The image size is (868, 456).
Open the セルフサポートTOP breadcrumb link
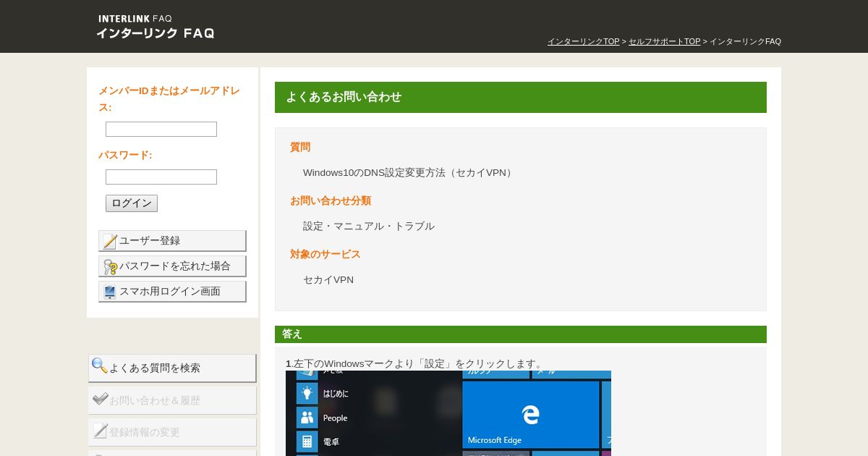[x=664, y=41]
